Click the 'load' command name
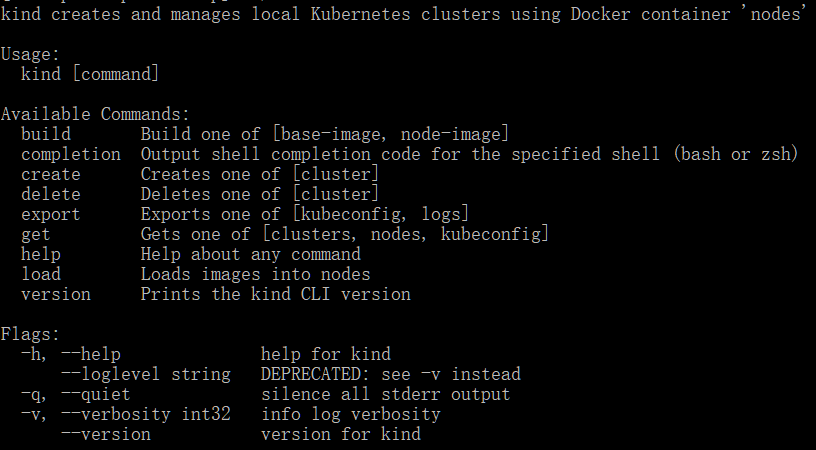The height and width of the screenshot is (450, 816). pos(41,274)
